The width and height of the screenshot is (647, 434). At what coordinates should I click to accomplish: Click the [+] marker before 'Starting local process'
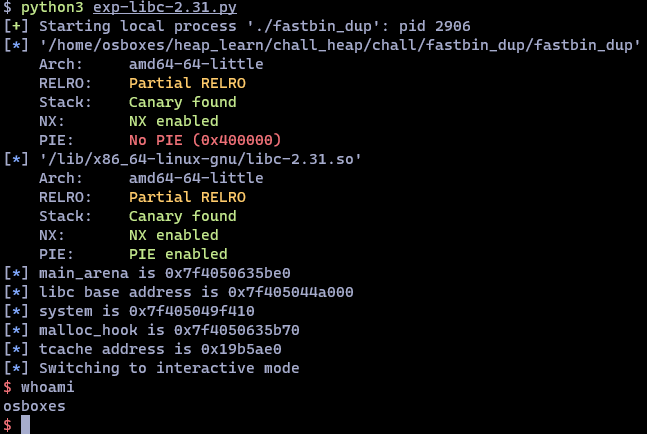[x=16, y=26]
